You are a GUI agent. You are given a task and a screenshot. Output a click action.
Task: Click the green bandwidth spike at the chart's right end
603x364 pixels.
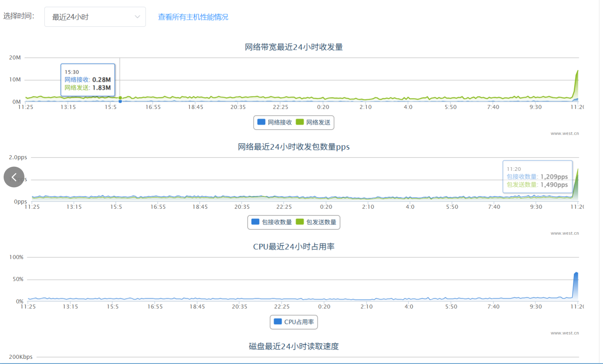coord(577,72)
